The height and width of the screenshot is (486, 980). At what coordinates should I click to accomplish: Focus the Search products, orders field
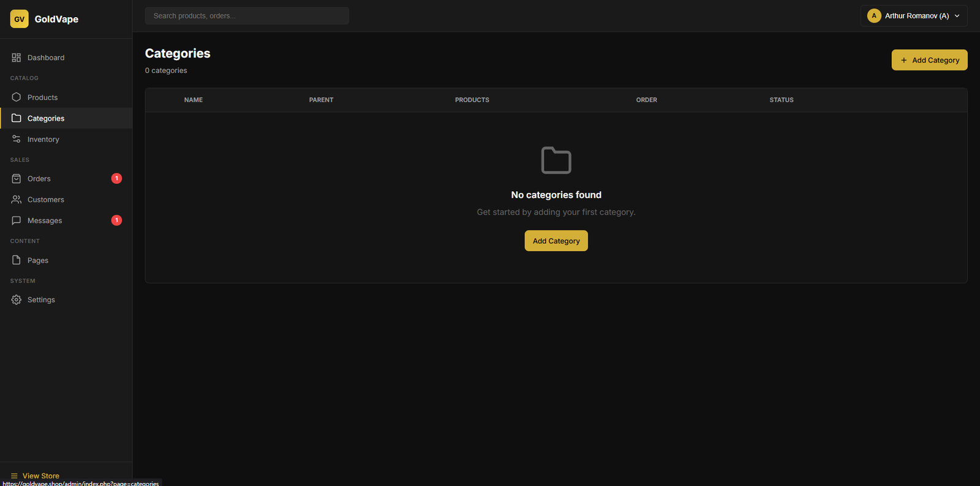coord(247,16)
